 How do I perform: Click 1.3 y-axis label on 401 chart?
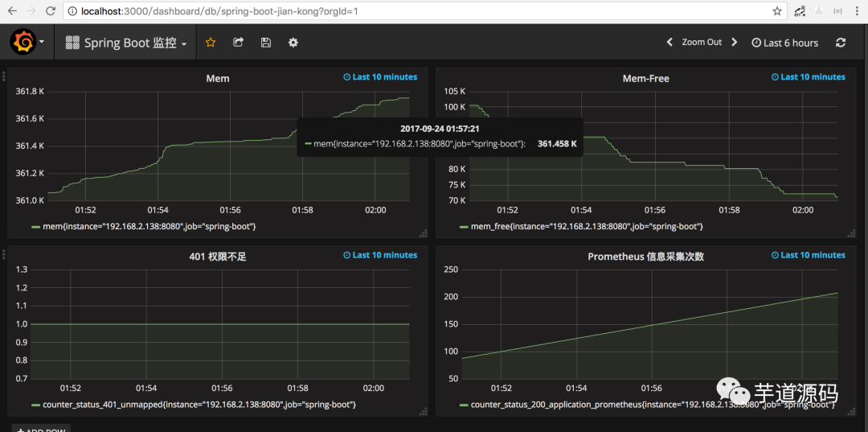tap(22, 269)
